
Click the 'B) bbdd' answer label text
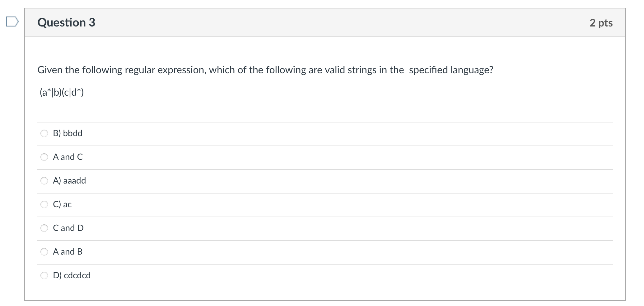(68, 133)
